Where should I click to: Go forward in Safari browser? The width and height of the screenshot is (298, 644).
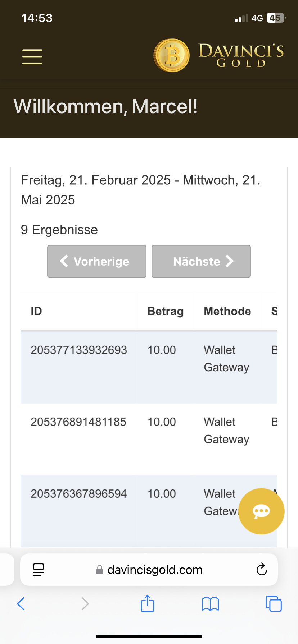(85, 604)
